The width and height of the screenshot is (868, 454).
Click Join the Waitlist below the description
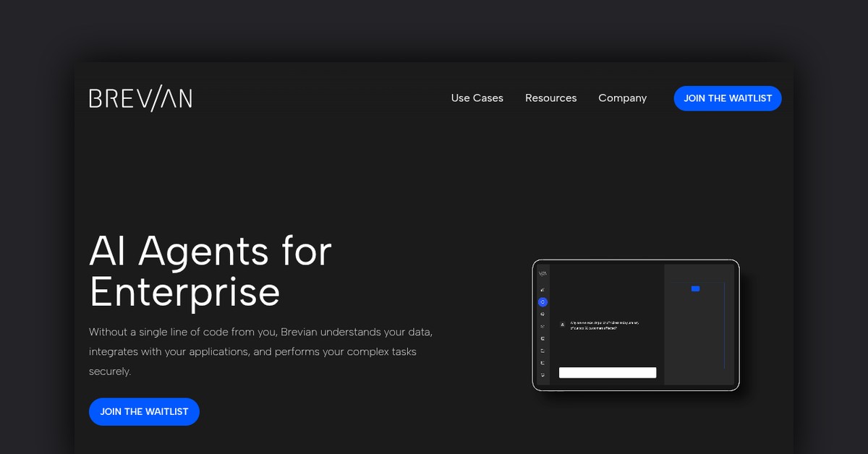coord(144,411)
